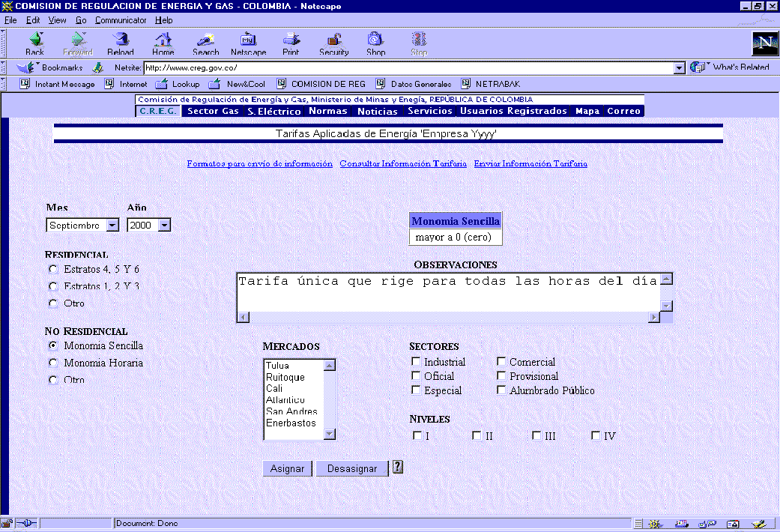
Task: Check the Industrial sector checkbox
Action: [x=416, y=362]
